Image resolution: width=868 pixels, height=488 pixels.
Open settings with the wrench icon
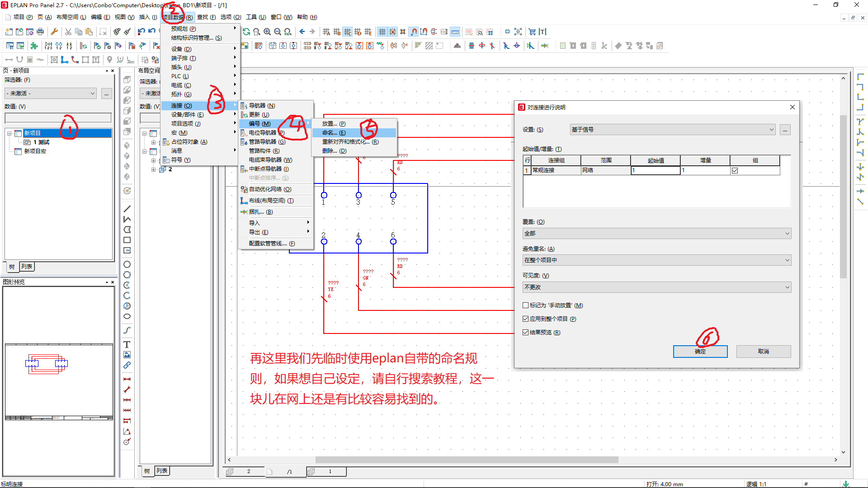click(54, 32)
